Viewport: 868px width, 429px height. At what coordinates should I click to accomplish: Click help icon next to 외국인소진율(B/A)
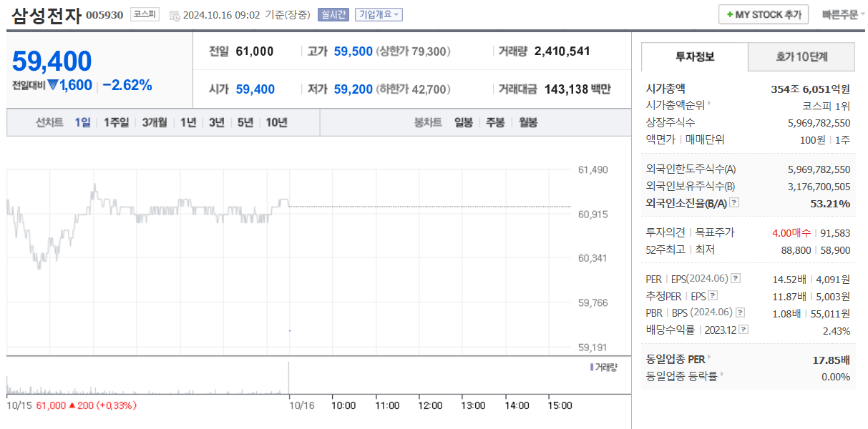click(x=734, y=204)
